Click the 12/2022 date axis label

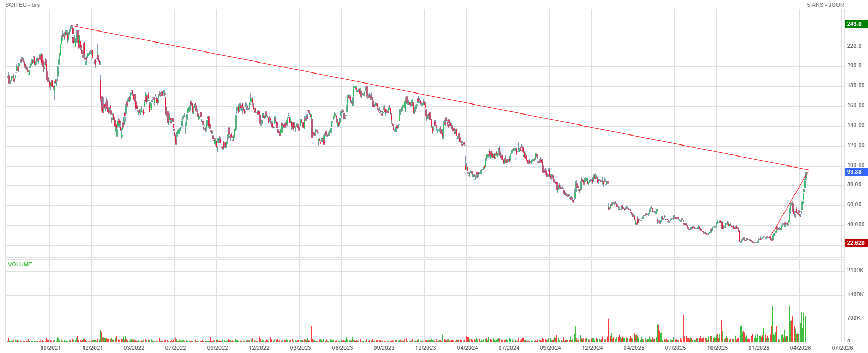click(x=259, y=348)
